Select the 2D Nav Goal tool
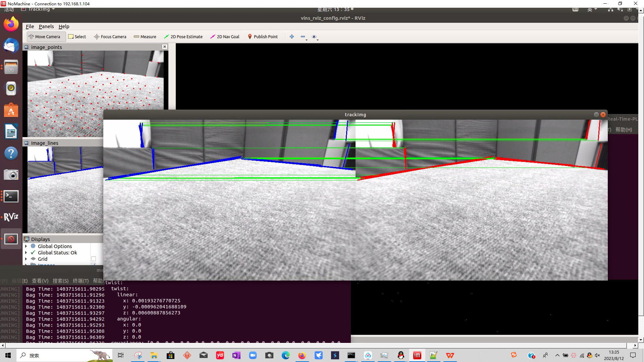The width and height of the screenshot is (644, 362). (x=225, y=37)
